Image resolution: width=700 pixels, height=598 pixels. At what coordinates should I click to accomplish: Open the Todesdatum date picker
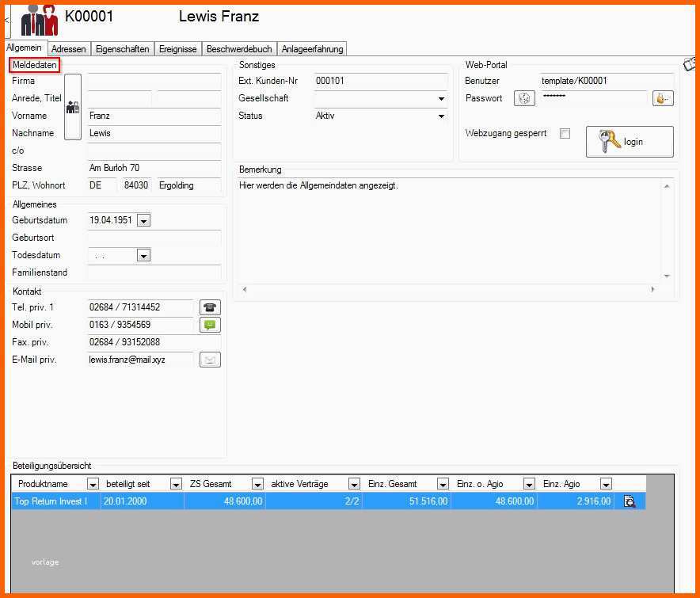pyautogui.click(x=143, y=256)
